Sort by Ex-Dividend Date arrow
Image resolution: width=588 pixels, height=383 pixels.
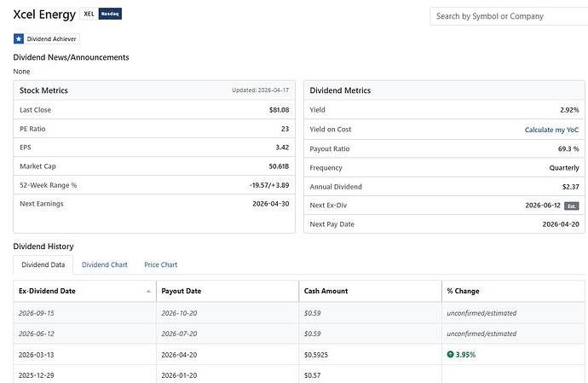click(148, 292)
